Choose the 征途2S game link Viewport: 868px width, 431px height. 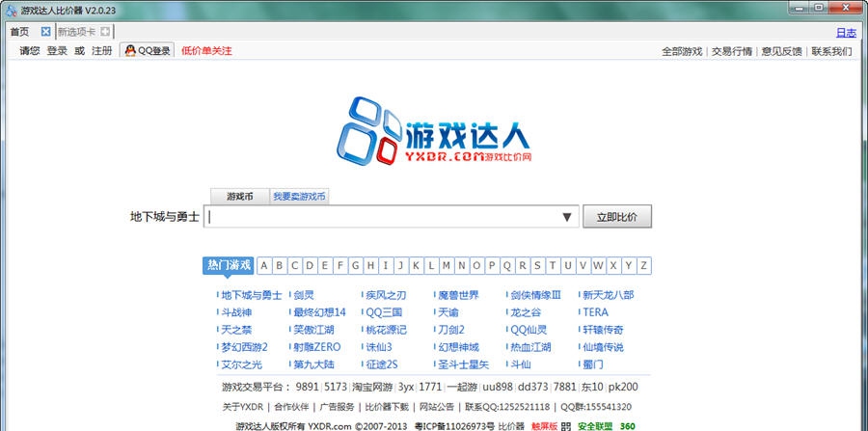click(381, 364)
